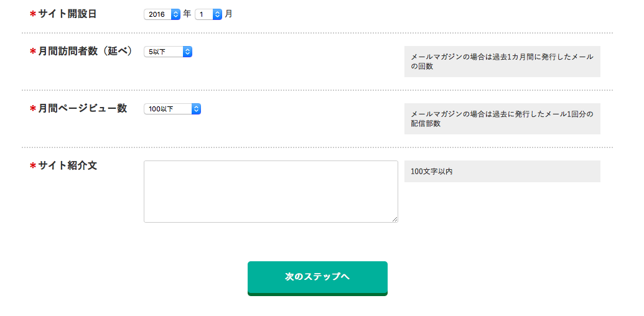Click the red asterisk beside サイト開設日
This screenshot has width=644, height=316.
(x=33, y=14)
